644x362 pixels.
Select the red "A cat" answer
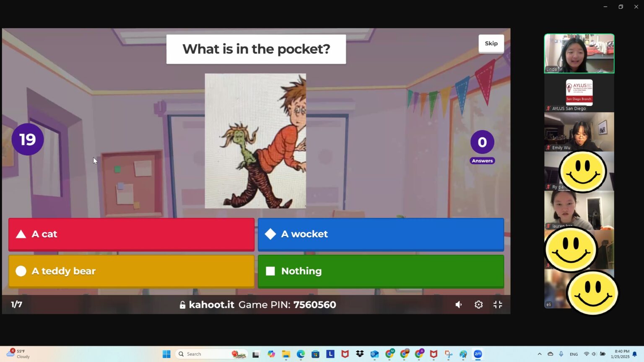coord(131,234)
